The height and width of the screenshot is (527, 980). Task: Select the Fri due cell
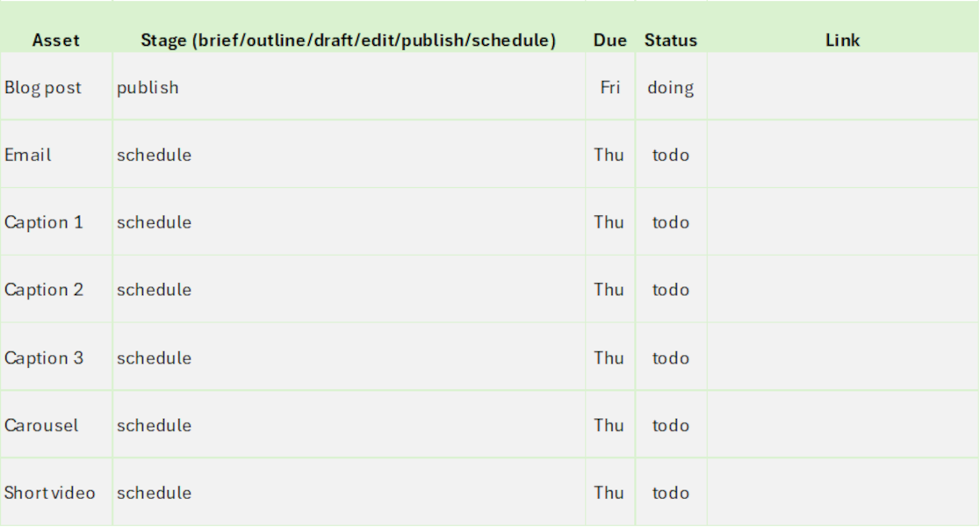click(610, 86)
